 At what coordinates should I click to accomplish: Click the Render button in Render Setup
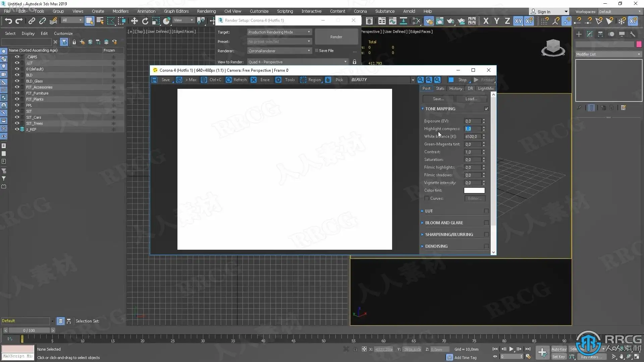(x=336, y=37)
